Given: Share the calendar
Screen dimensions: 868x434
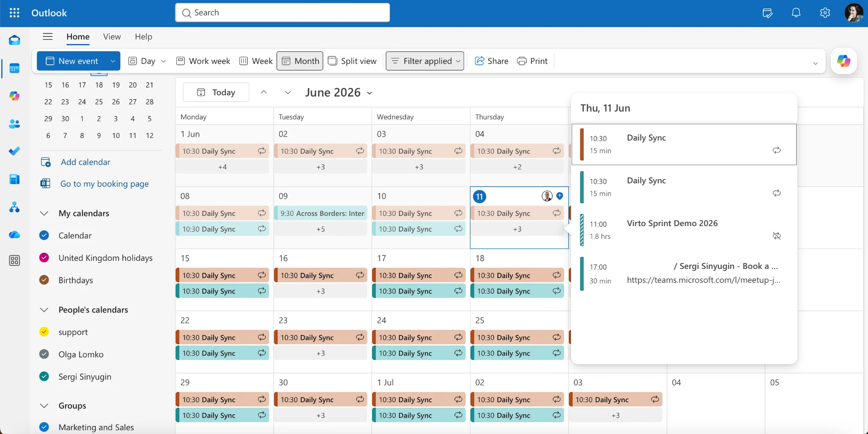Looking at the screenshot, I should (491, 61).
